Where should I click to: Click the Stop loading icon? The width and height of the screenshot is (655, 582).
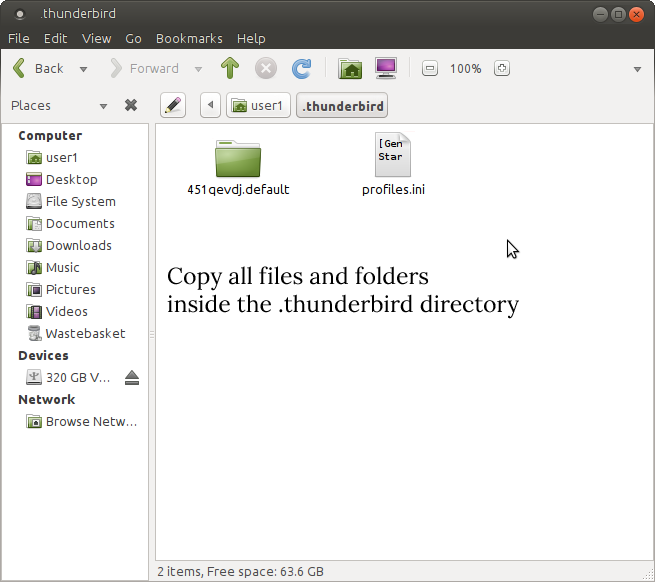pos(266,68)
